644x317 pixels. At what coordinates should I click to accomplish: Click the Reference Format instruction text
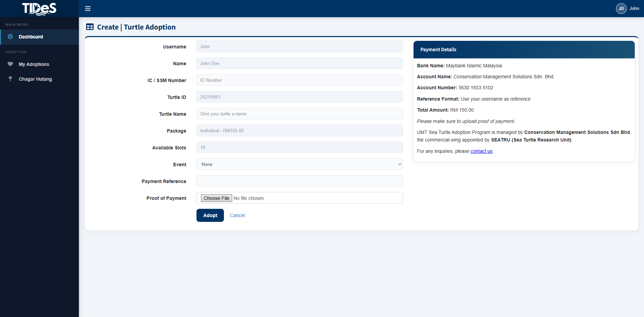pyautogui.click(x=474, y=99)
